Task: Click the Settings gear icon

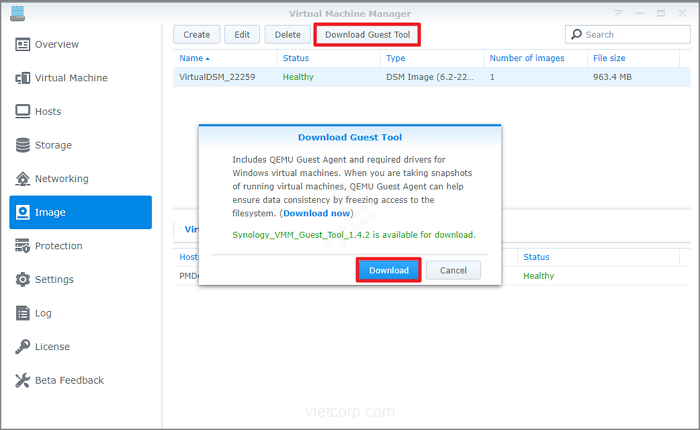Action: point(23,280)
